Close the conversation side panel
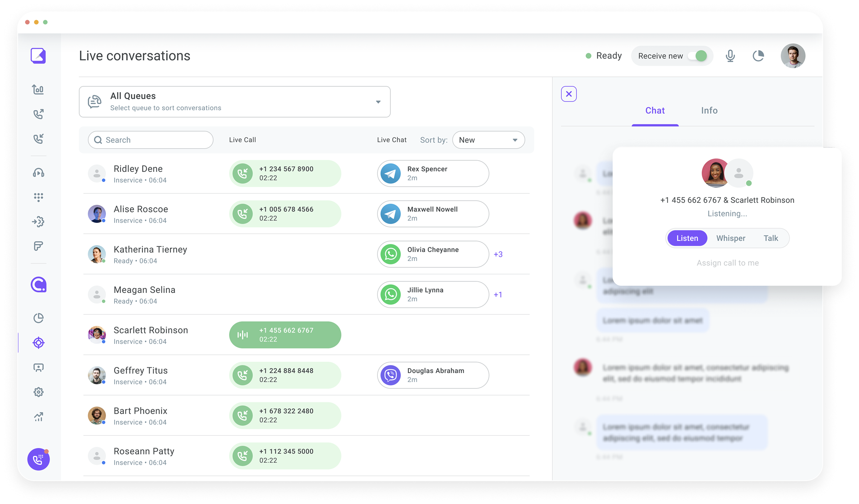 (x=569, y=94)
